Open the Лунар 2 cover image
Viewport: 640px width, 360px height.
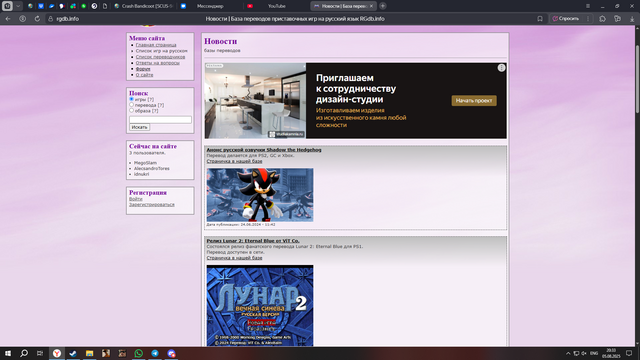tap(260, 306)
